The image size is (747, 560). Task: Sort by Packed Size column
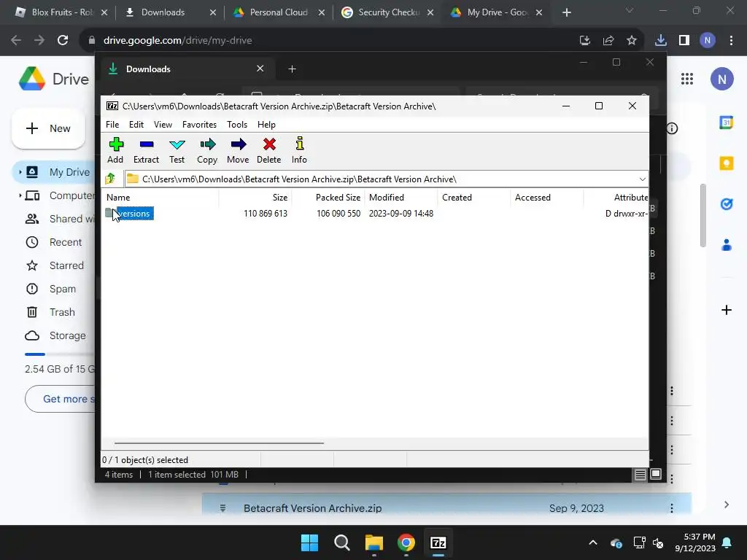[x=329, y=197]
